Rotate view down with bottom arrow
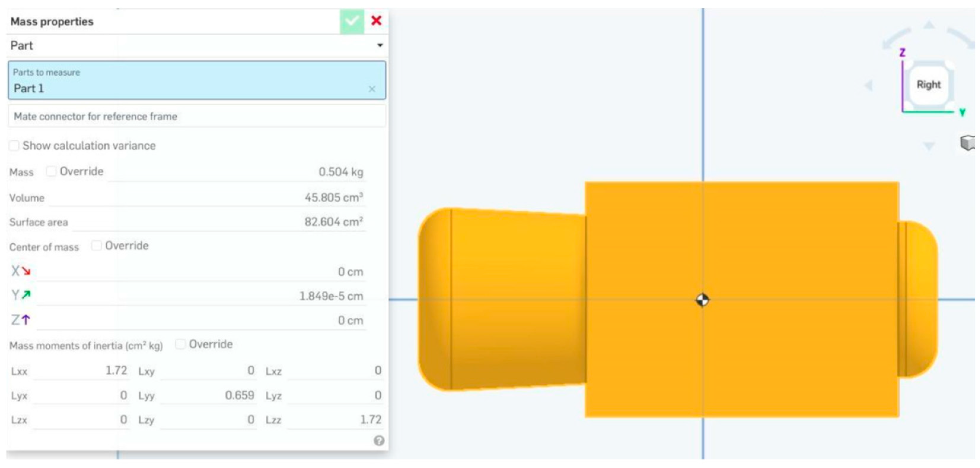 pos(929,146)
